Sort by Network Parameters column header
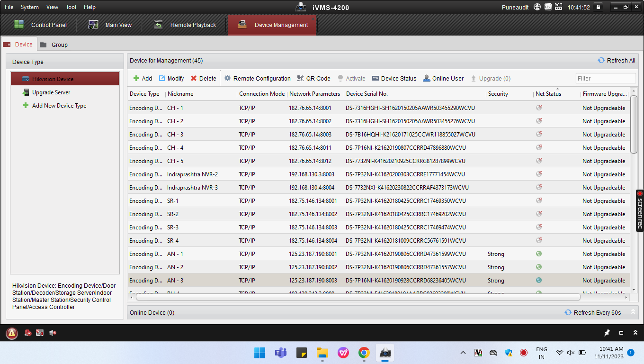Screen dimensions: 644x364 point(315,94)
